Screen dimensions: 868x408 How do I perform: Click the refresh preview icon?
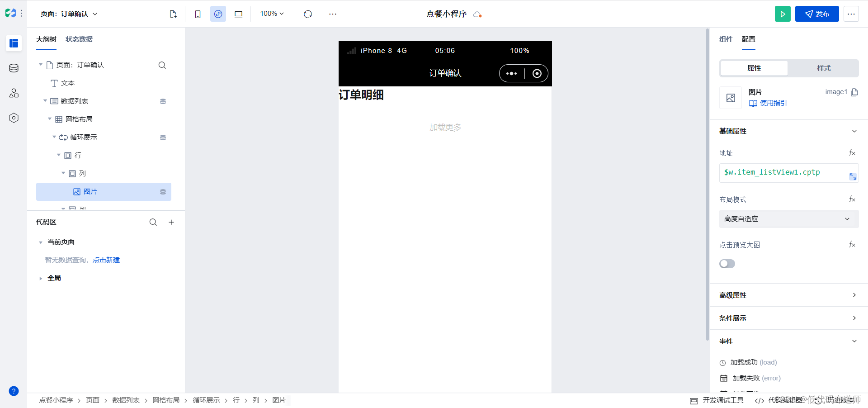(308, 14)
